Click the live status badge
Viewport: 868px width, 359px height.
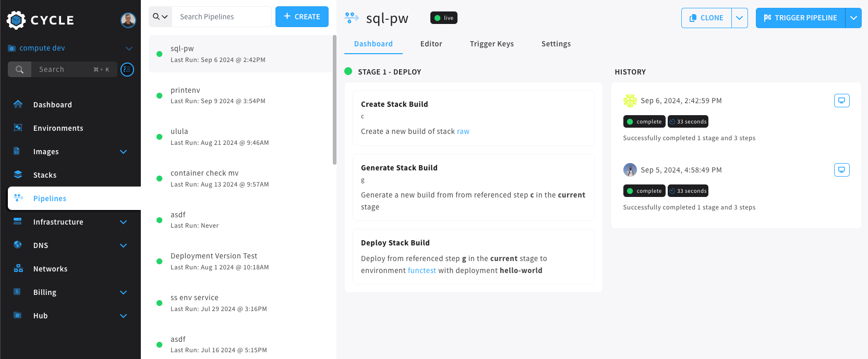(444, 18)
